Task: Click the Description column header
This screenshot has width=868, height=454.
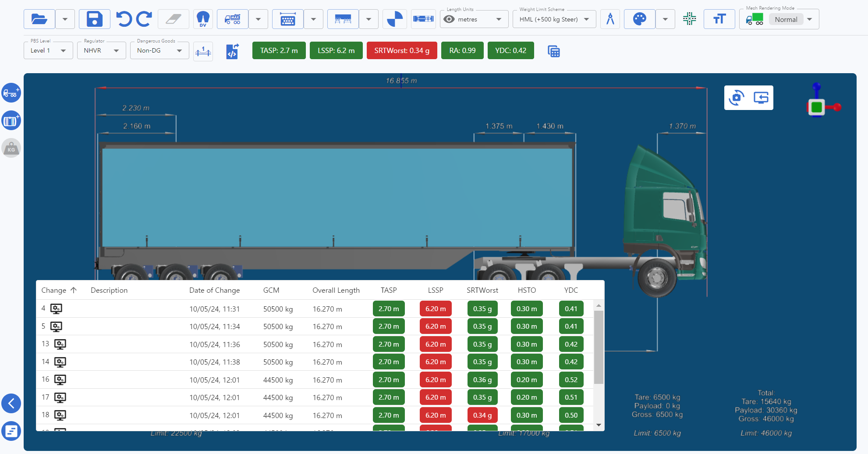Action: (x=109, y=290)
